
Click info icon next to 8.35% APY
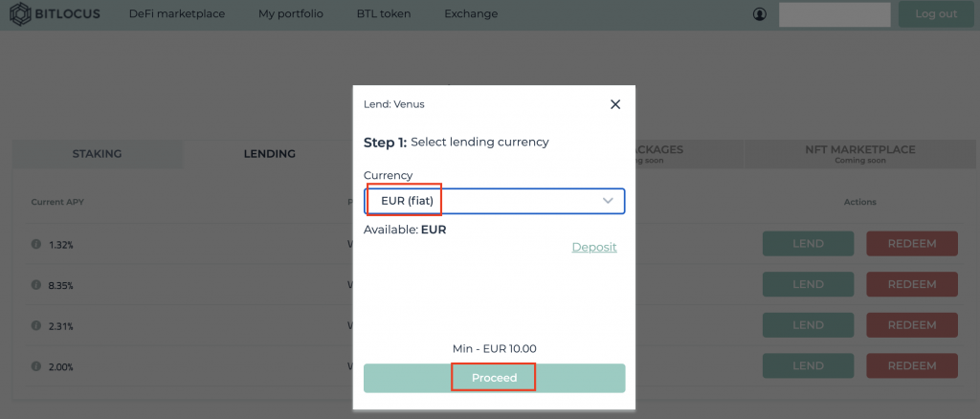(x=36, y=285)
